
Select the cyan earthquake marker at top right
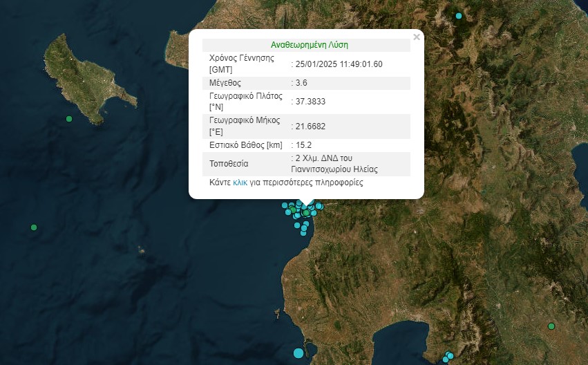coord(458,16)
